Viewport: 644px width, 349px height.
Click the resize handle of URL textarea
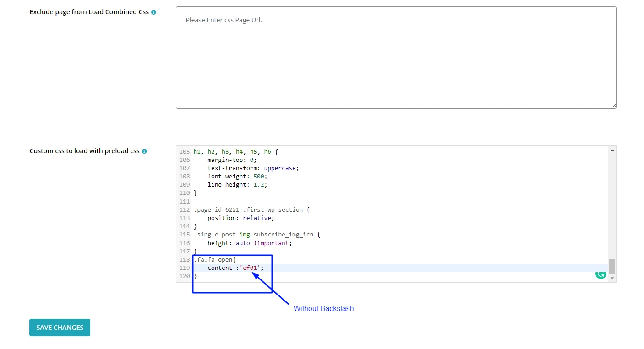pyautogui.click(x=613, y=106)
